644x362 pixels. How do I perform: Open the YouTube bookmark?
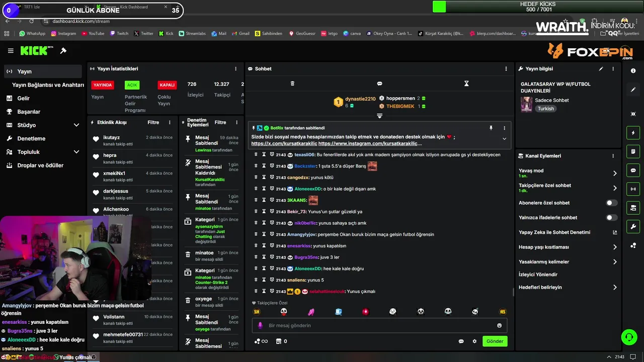[93, 34]
